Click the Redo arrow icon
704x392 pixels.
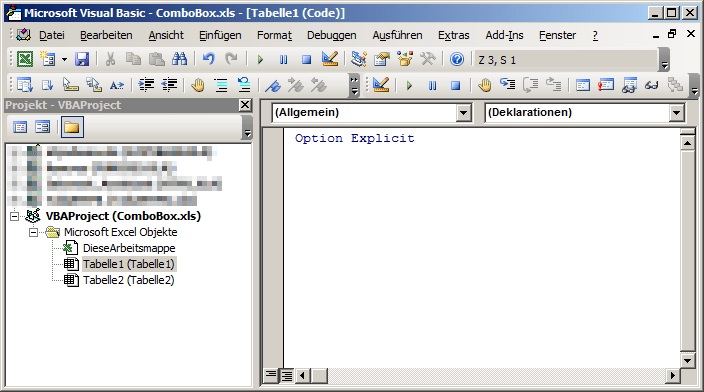231,59
